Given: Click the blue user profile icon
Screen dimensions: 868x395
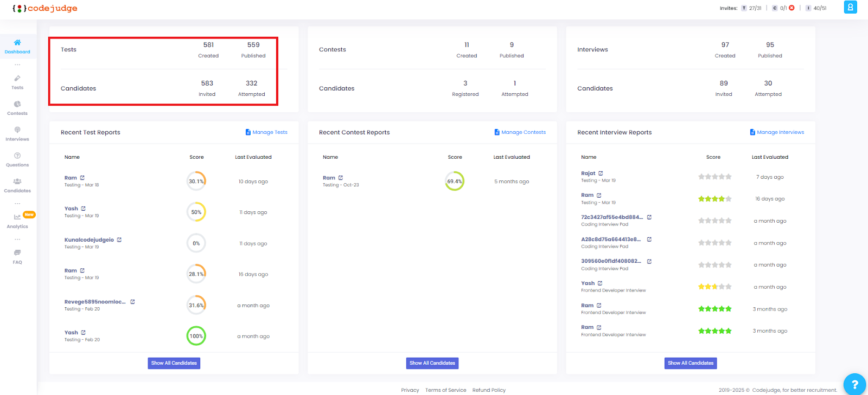Looking at the screenshot, I should [850, 7].
